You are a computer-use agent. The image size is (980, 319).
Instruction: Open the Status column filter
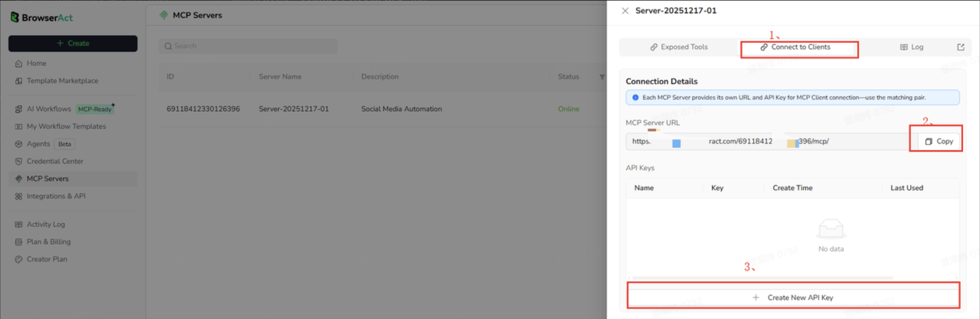[602, 77]
